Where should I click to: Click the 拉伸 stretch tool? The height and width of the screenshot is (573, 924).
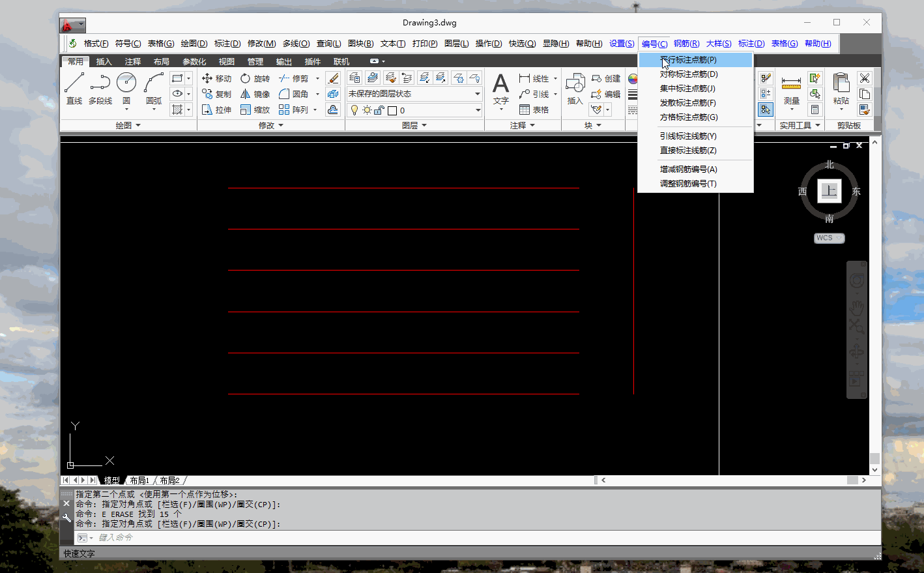(216, 110)
